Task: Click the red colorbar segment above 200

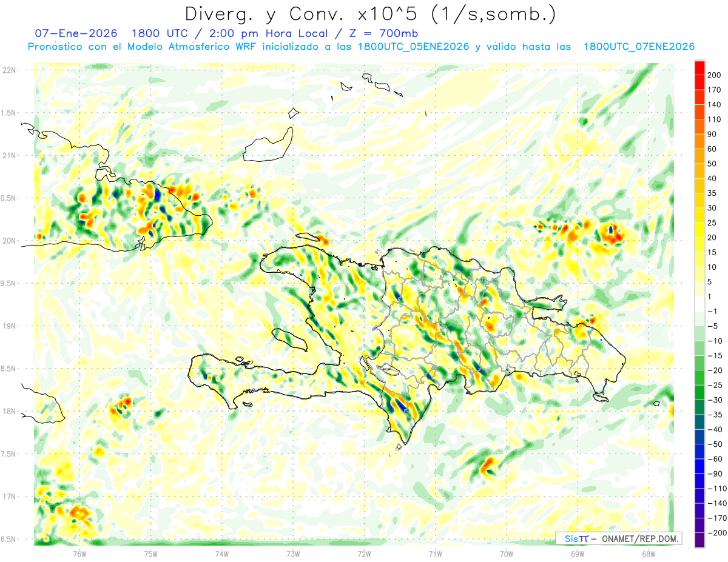Action: click(699, 68)
